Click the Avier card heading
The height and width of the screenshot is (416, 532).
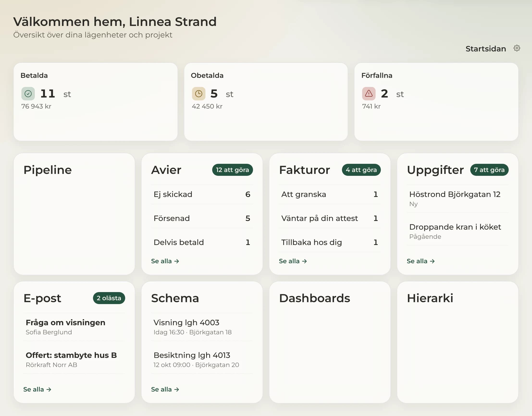click(x=166, y=170)
